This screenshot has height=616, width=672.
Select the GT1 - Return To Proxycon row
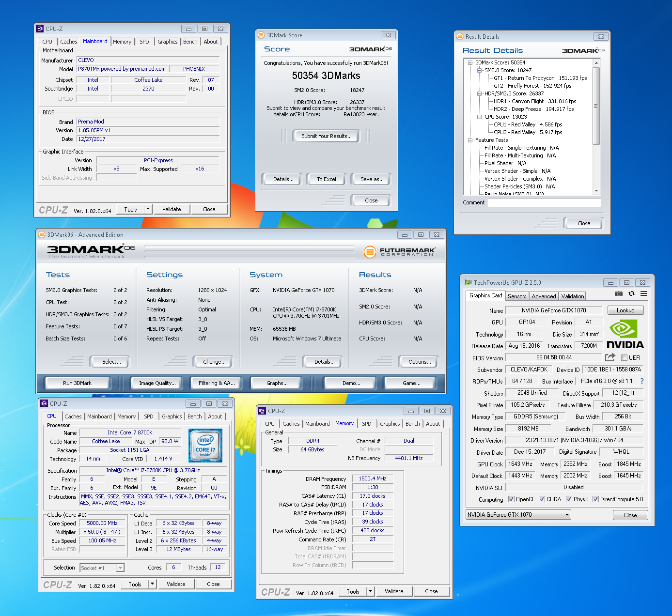tap(540, 78)
